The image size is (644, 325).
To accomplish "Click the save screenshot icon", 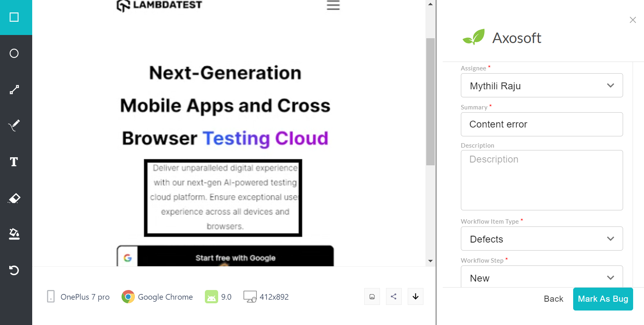I will [x=372, y=297].
